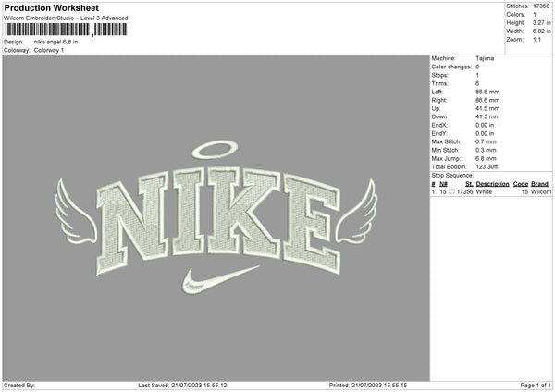This screenshot has width=555, height=392.
Task: Click the 'St.' column header
Action: tap(469, 184)
